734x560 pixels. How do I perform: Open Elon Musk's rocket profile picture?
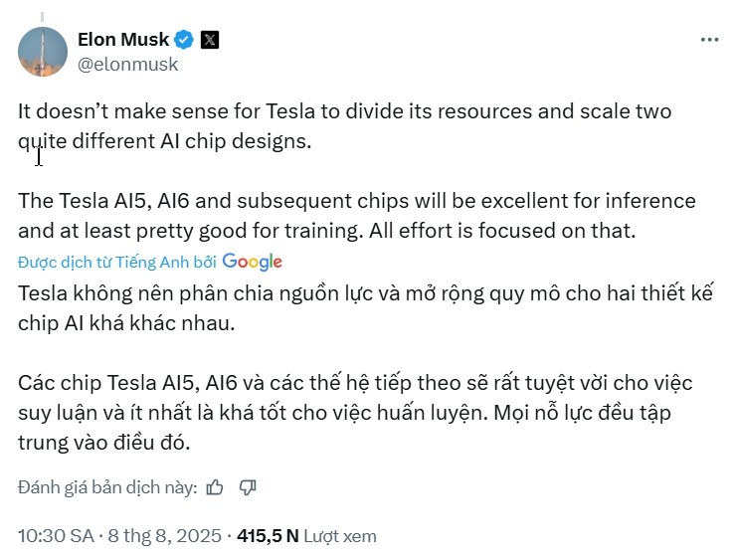click(43, 52)
